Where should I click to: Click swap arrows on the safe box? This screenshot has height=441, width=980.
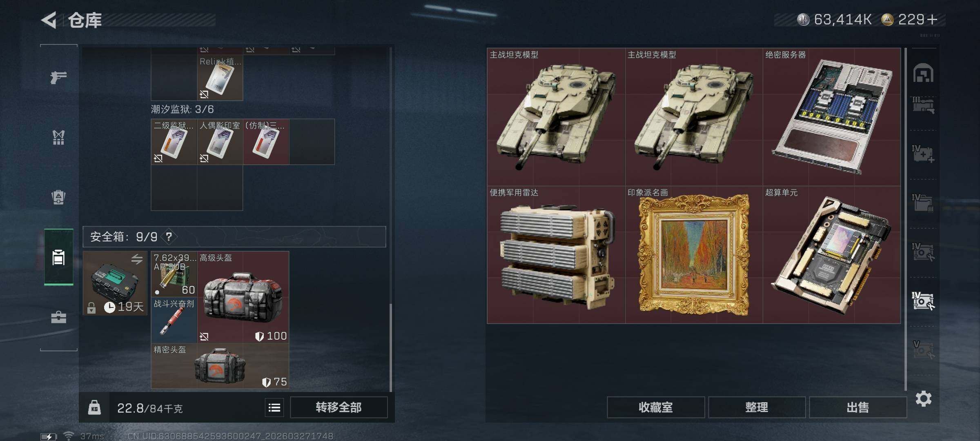[137, 258]
